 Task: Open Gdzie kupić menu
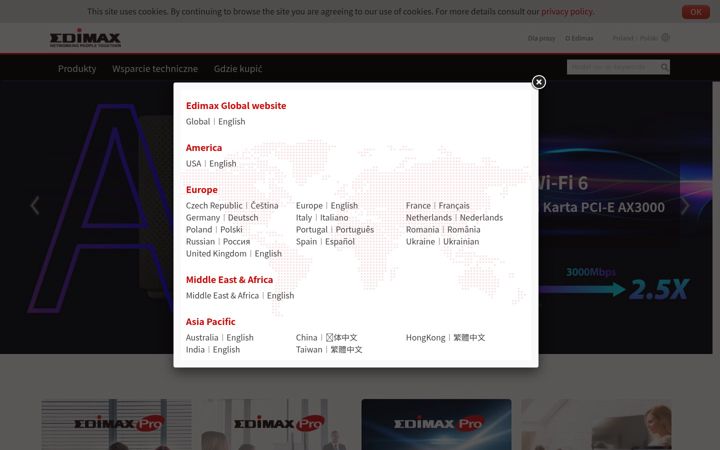238,68
